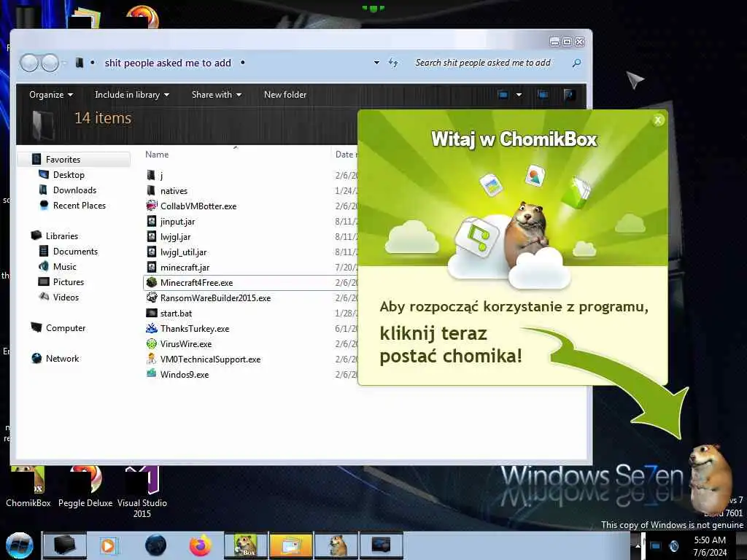Close the ChomikBox welcome popup
Viewport: 747px width, 560px height.
click(658, 120)
